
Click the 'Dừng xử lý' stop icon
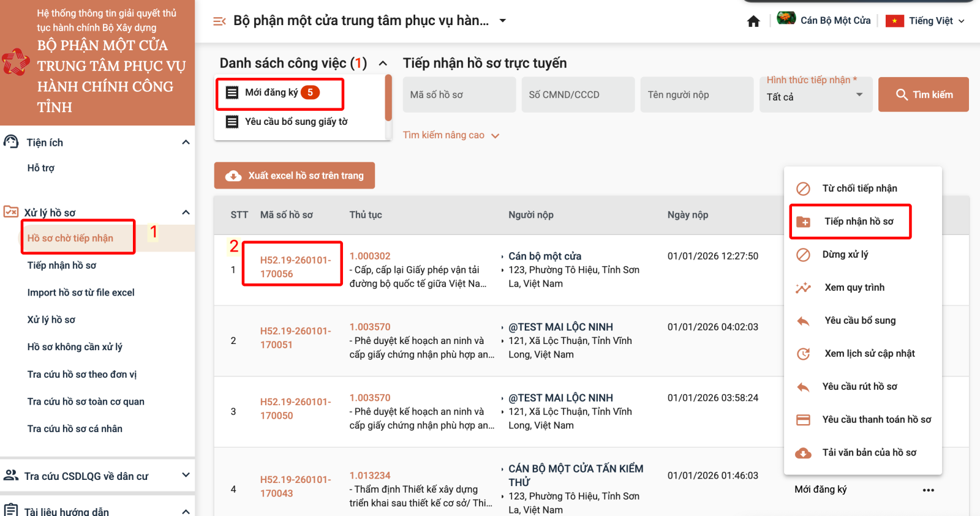[x=803, y=255]
